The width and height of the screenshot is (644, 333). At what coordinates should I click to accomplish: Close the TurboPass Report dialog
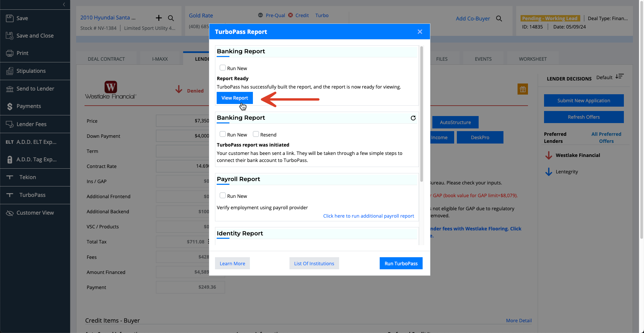coord(420,32)
